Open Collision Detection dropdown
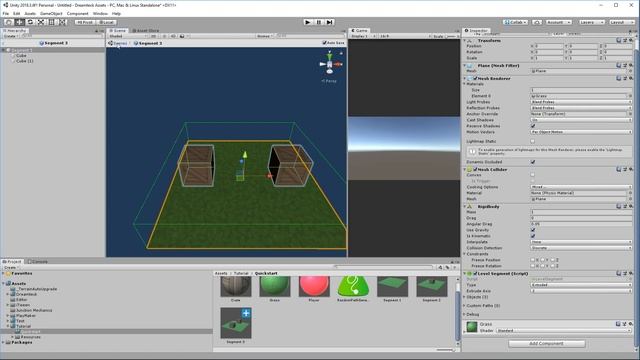The image size is (640, 360). click(581, 248)
